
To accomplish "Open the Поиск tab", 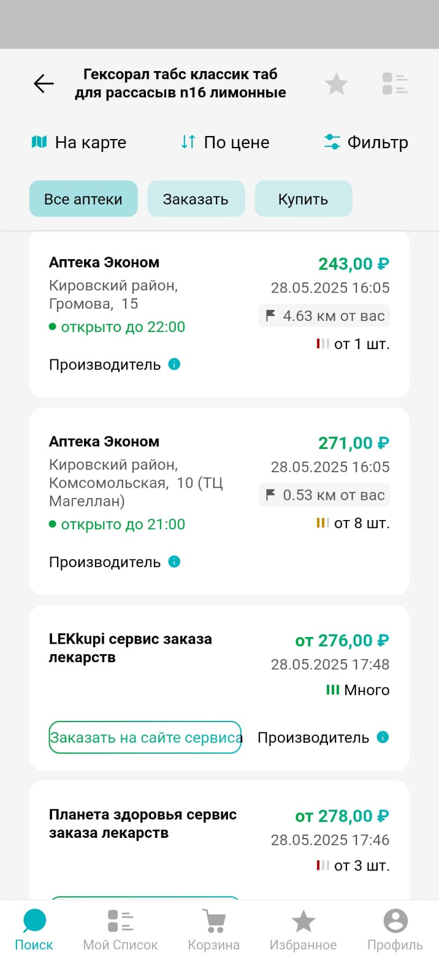I will (34, 930).
